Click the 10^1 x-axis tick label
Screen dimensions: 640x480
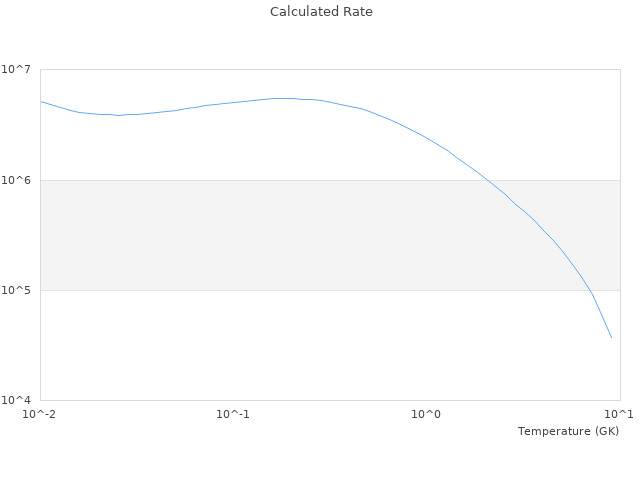pos(619,414)
